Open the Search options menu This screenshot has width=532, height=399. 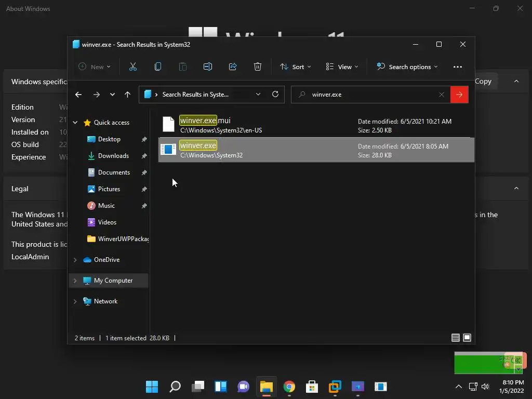click(407, 67)
